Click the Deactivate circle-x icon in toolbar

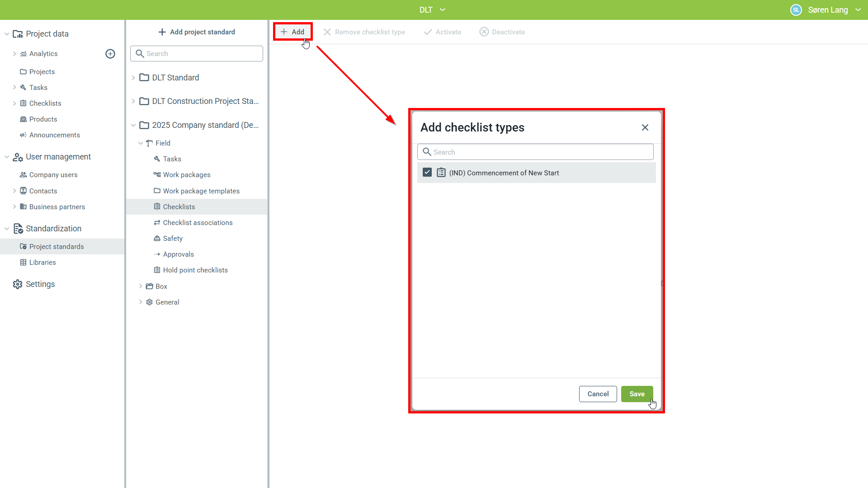(484, 32)
